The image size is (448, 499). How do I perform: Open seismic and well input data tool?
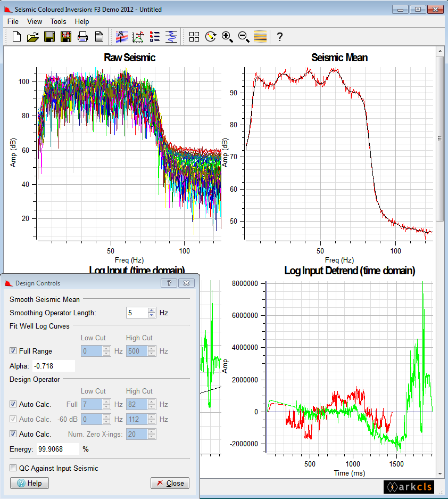pyautogui.click(x=121, y=37)
